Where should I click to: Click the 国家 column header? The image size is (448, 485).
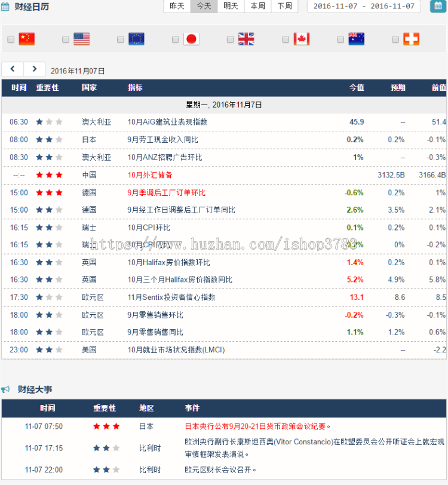coord(90,88)
